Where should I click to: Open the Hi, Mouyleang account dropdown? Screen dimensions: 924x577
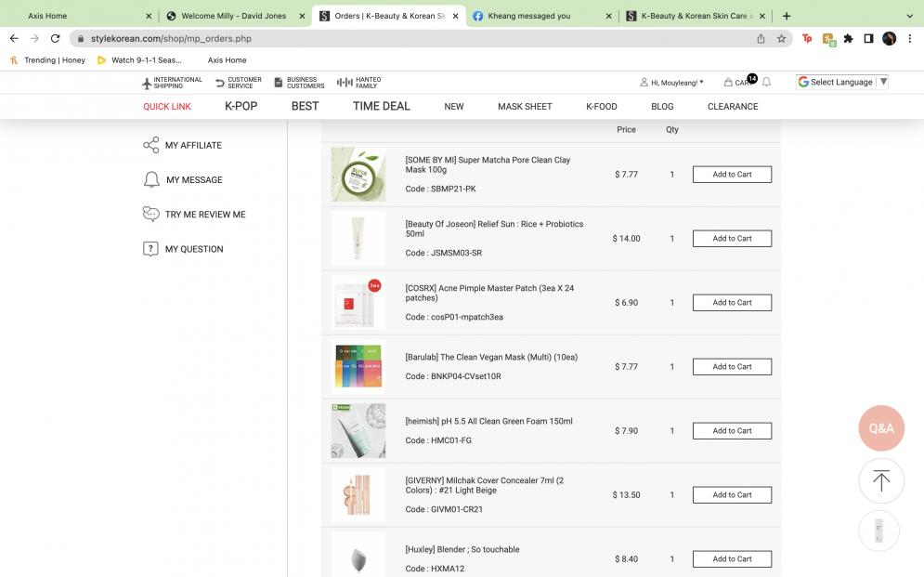[x=671, y=83]
